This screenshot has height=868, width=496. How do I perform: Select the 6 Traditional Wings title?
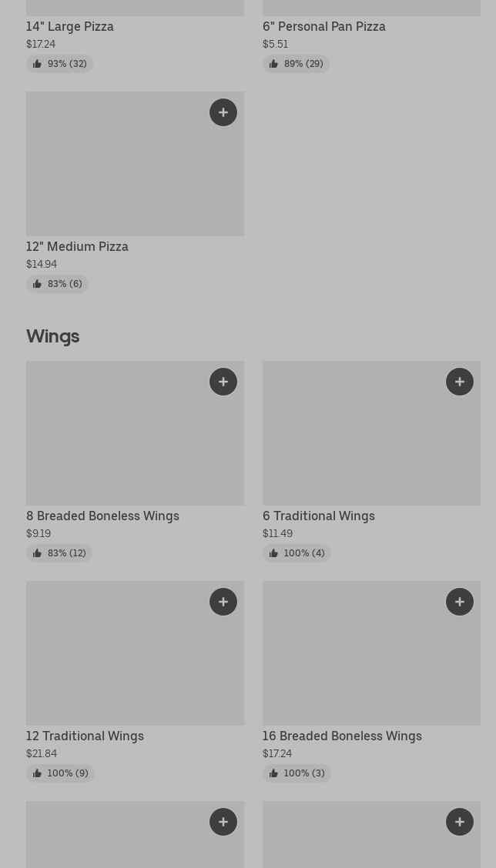click(319, 516)
